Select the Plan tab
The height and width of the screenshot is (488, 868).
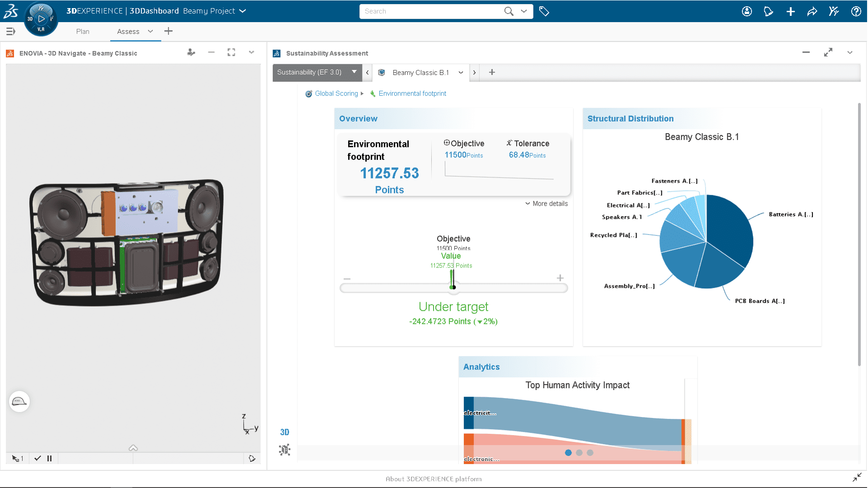pyautogui.click(x=83, y=31)
